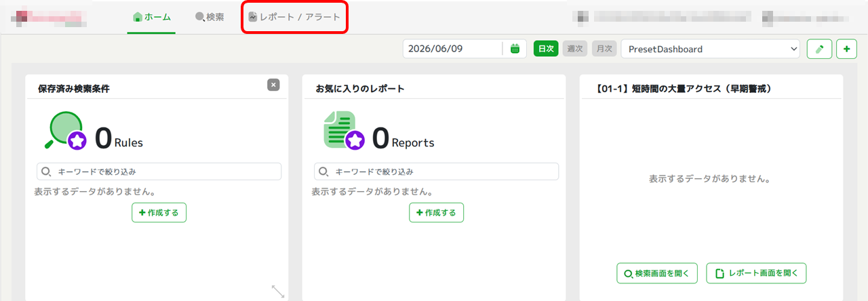
Task: Click the saved search magnifier star icon
Action: tap(65, 130)
